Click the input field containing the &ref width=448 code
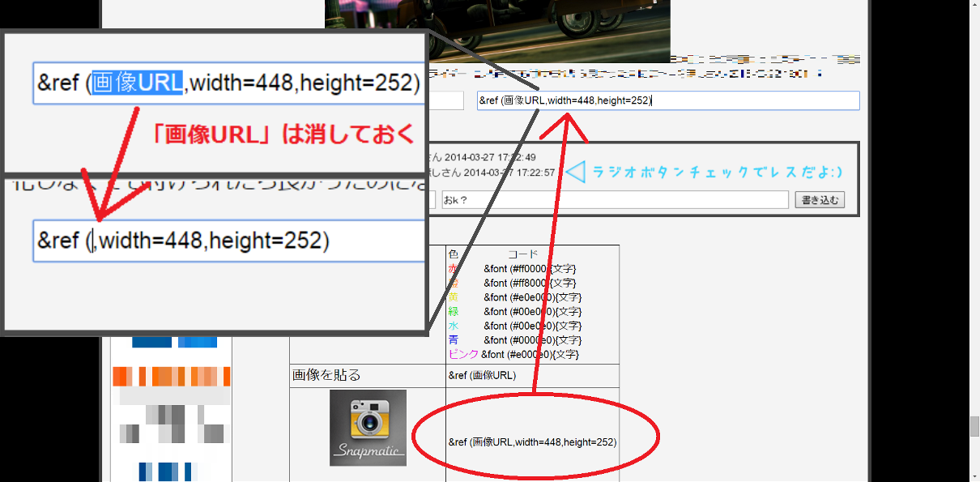The width and height of the screenshot is (980, 482). coord(667,100)
